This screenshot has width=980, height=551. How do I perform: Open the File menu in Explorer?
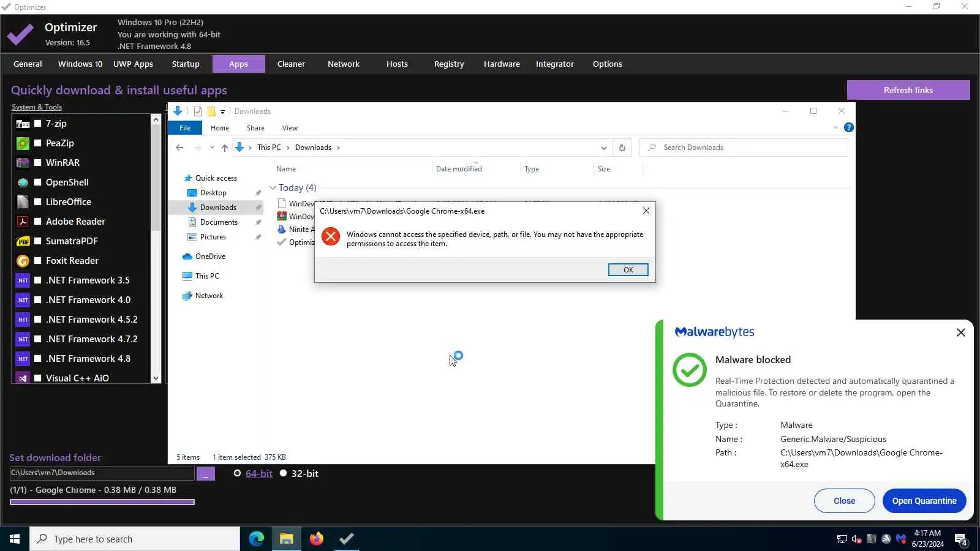[185, 128]
